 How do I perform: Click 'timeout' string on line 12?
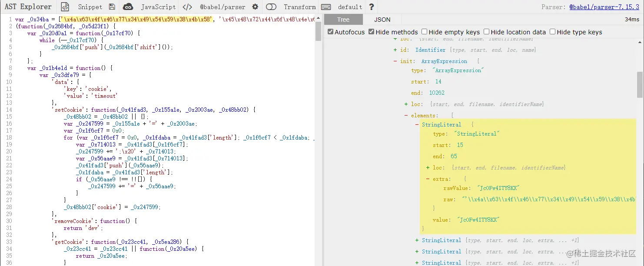click(x=104, y=96)
